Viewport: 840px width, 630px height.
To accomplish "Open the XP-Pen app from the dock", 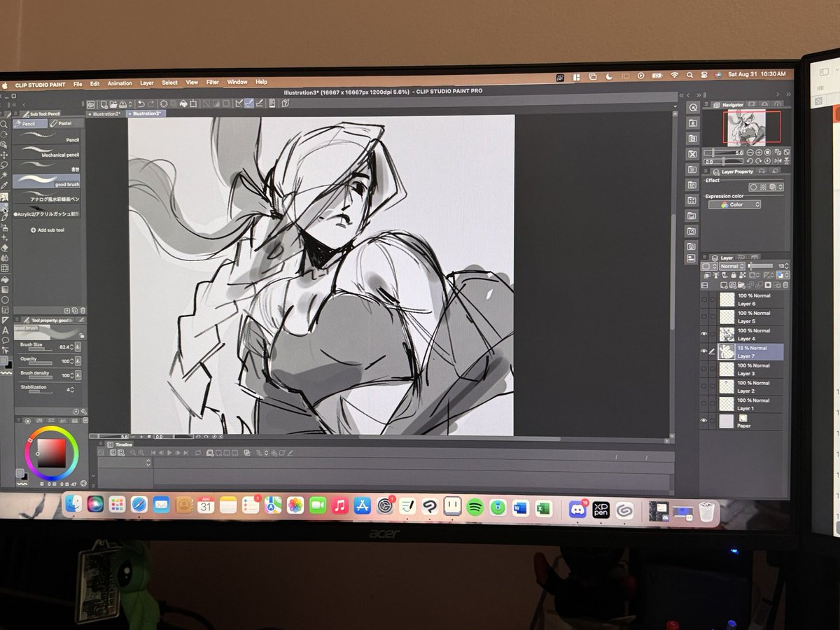I will (601, 510).
